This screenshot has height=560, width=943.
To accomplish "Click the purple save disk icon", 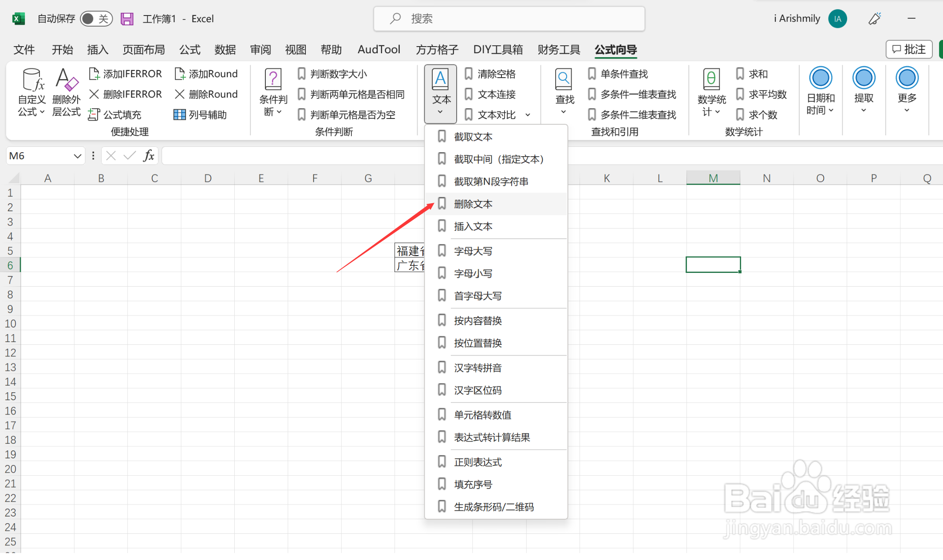I will pos(127,19).
